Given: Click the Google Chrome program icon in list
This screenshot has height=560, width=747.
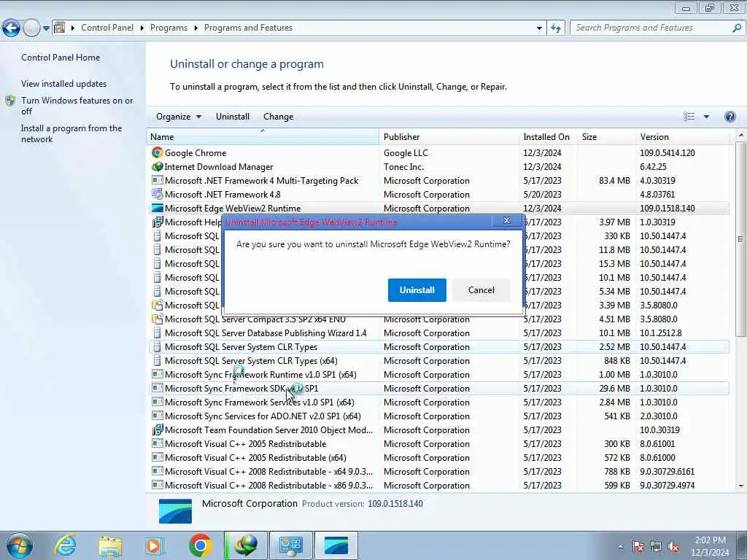Looking at the screenshot, I should [157, 153].
